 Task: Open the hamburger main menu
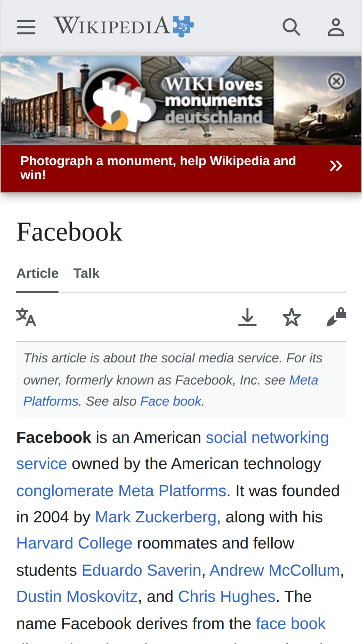coord(26,27)
